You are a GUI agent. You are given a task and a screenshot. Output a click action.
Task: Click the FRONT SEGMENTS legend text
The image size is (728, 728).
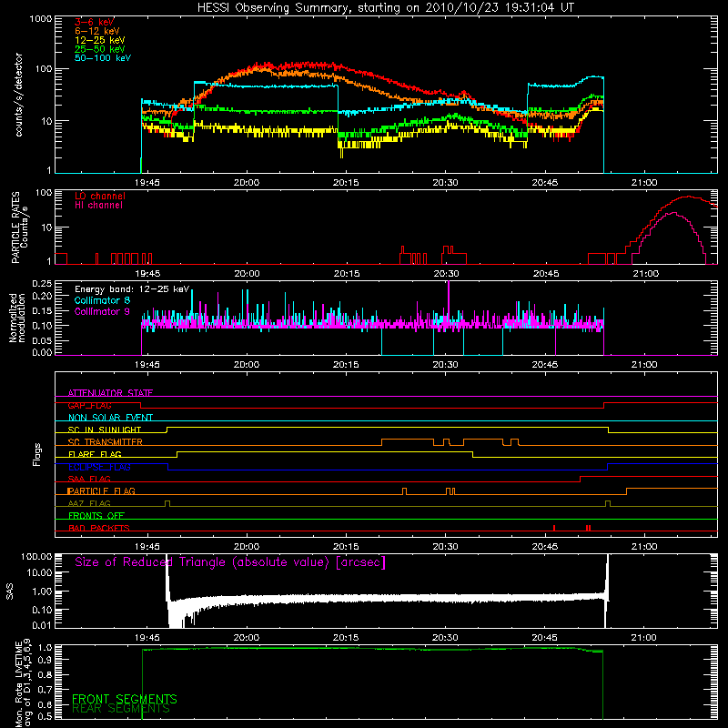coord(125,699)
